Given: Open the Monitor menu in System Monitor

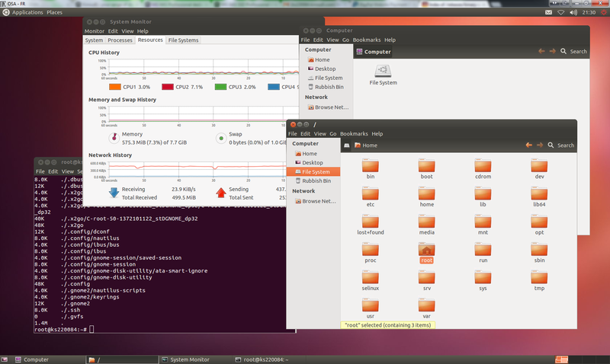Looking at the screenshot, I should tap(94, 31).
